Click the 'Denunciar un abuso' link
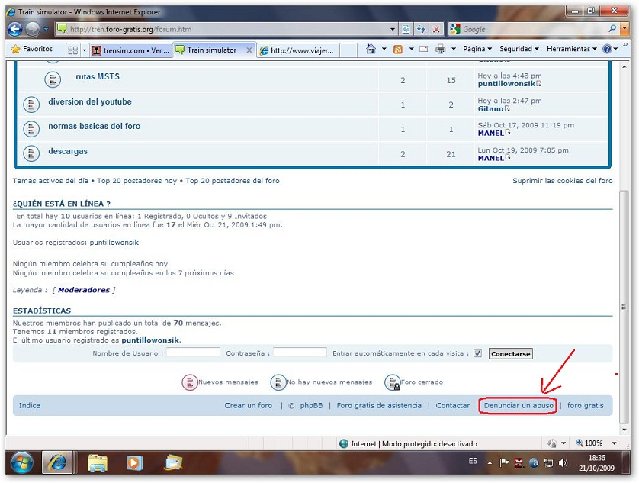Screen dimensions: 639x483 click(517, 405)
